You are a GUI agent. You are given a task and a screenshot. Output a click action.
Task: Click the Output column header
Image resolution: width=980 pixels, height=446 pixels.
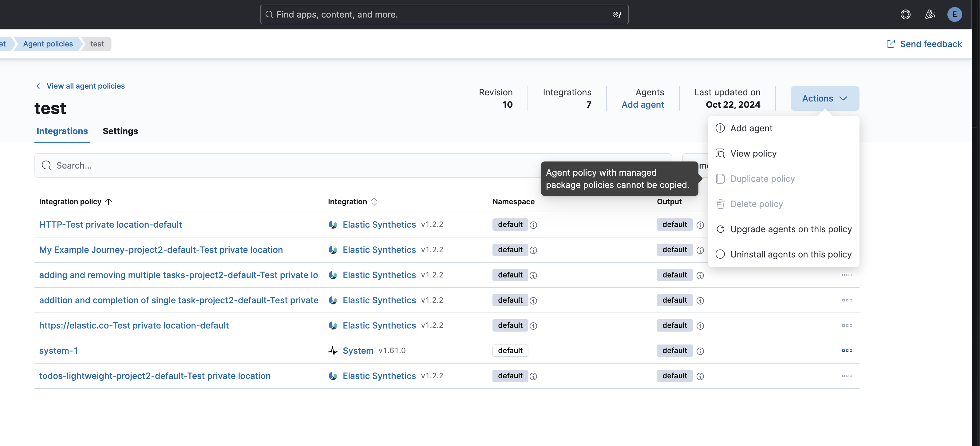(669, 201)
